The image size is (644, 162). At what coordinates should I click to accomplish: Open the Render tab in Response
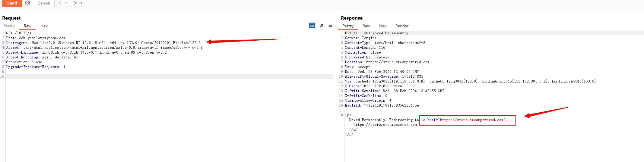coord(402,26)
